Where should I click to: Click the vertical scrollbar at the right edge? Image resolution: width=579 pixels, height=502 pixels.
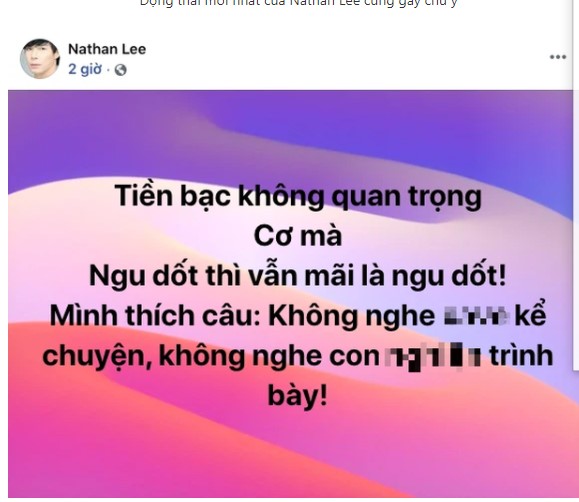pyautogui.click(x=575, y=185)
